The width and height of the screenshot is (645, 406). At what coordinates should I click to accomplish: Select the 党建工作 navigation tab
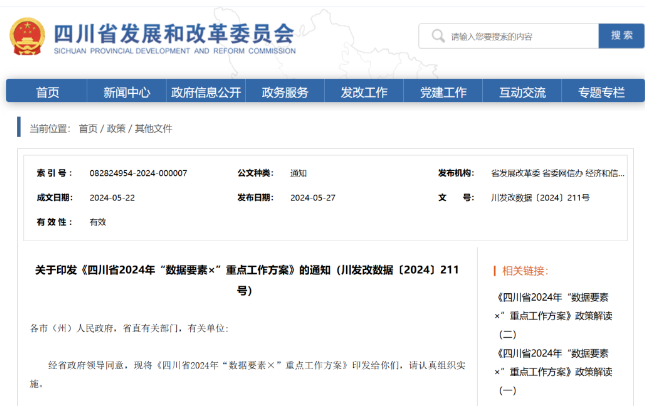[x=443, y=92]
